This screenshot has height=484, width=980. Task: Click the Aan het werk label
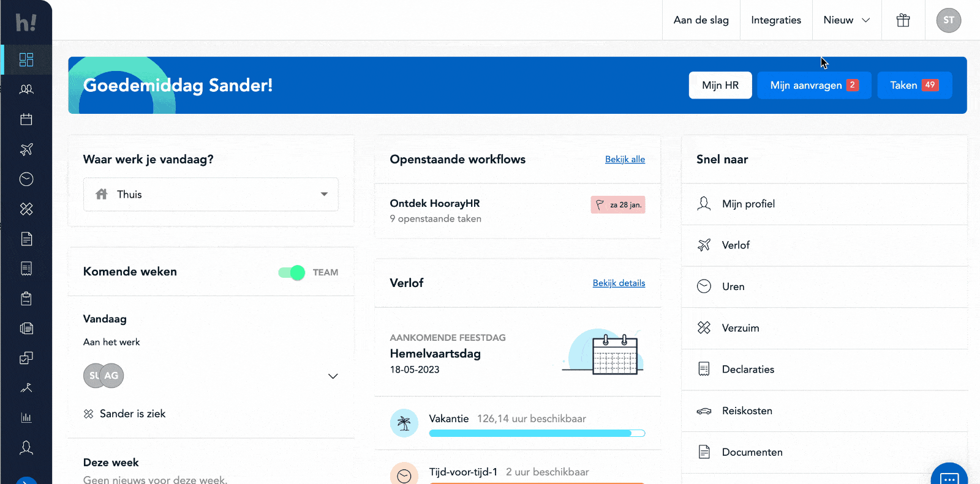[111, 342]
